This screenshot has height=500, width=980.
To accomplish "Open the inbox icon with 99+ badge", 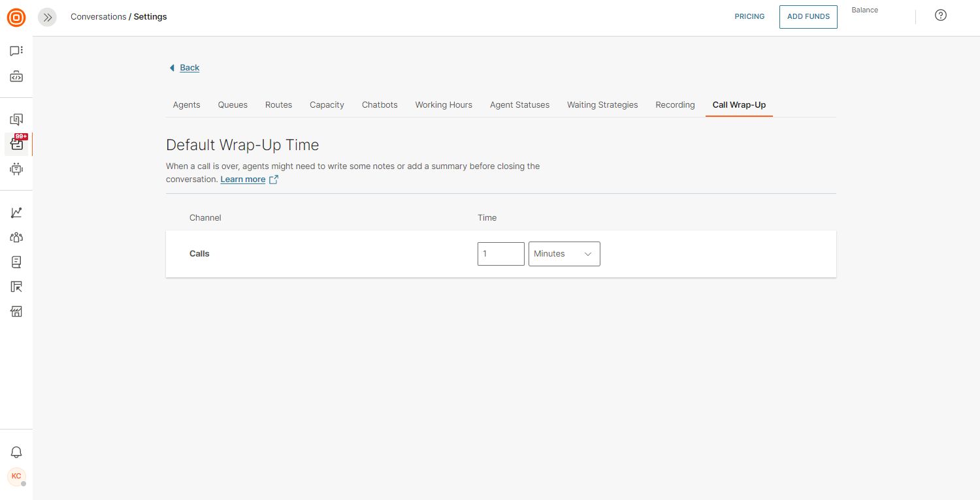I will click(x=16, y=144).
